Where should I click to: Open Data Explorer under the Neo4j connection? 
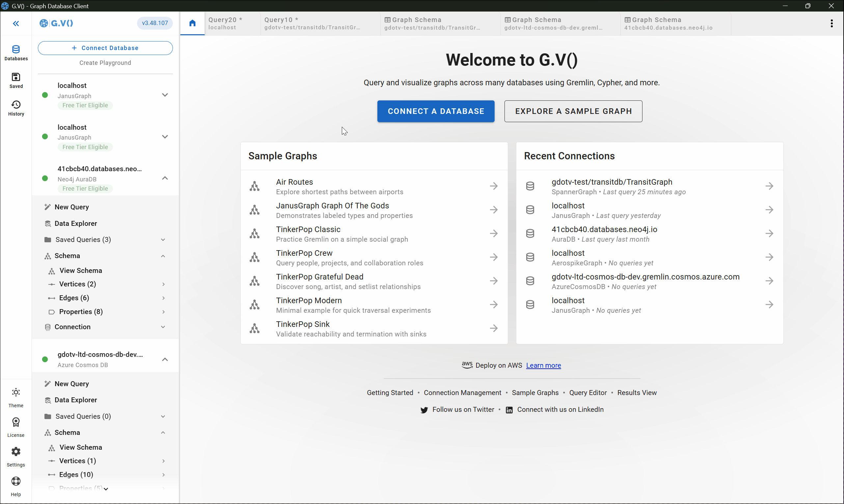tap(76, 224)
